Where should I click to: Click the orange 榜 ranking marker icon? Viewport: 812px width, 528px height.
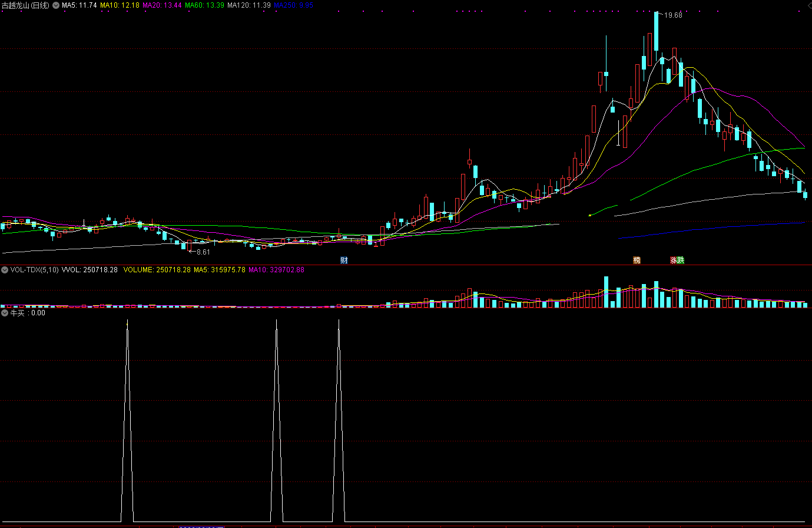(x=637, y=260)
